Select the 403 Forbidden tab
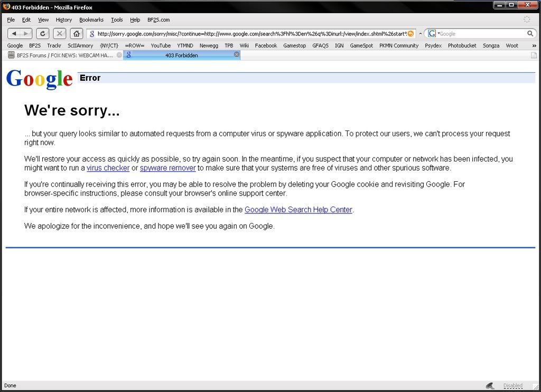The width and height of the screenshot is (541, 392). click(x=182, y=55)
